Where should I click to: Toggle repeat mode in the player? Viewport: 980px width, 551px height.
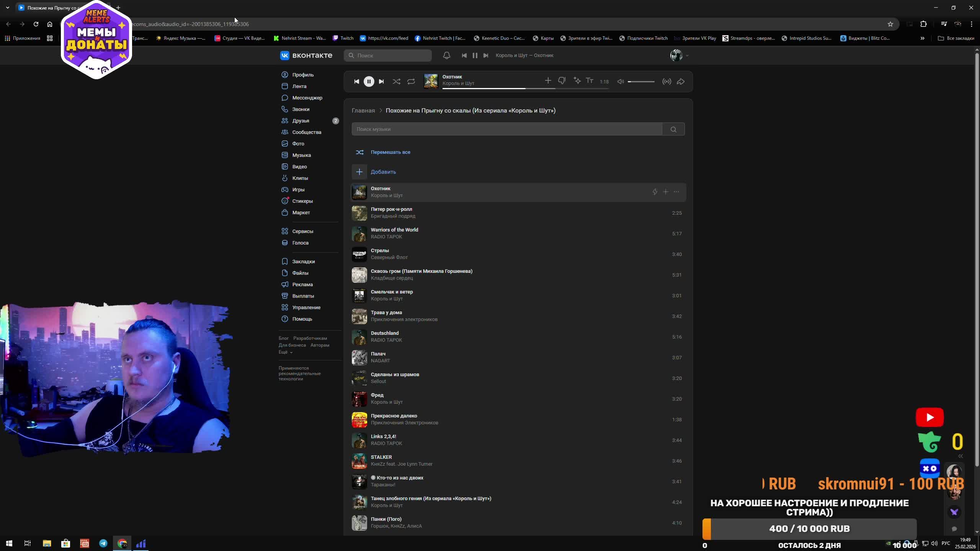(x=411, y=82)
